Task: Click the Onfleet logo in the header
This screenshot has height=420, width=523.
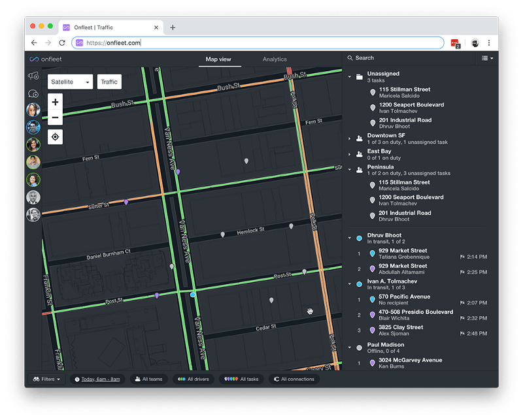Action: point(44,59)
